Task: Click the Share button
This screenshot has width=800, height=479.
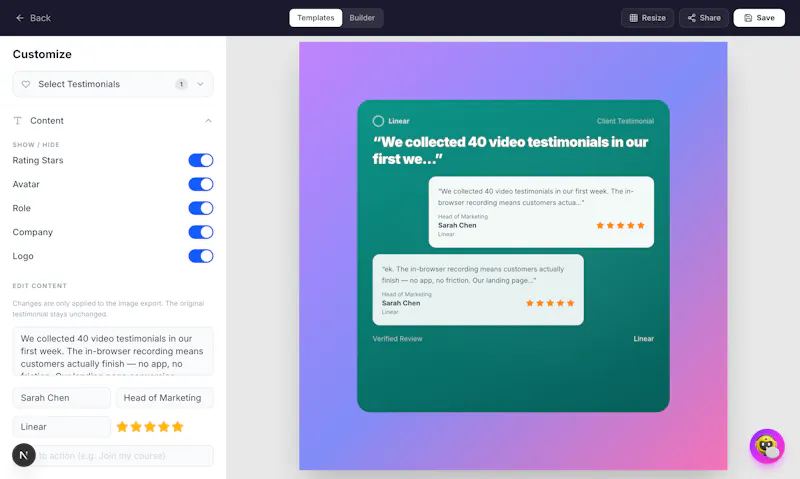Action: click(704, 18)
